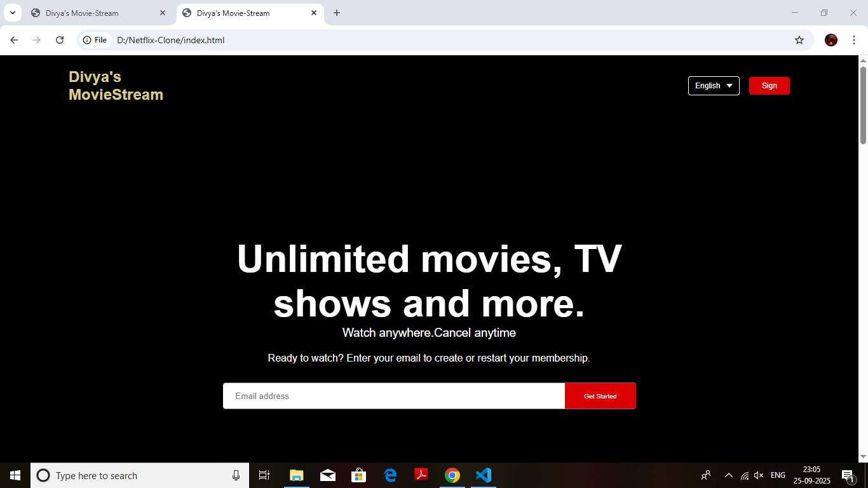Bookmark page with the star icon

coord(799,40)
